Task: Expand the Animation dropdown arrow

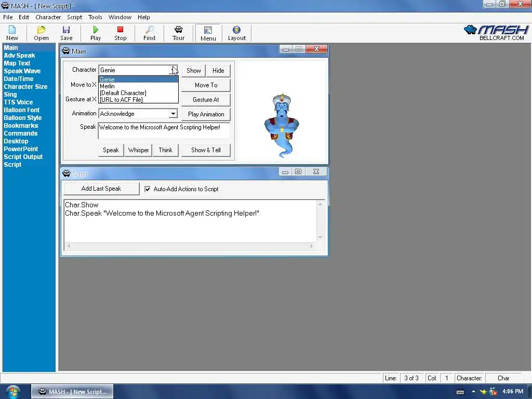Action: pos(173,113)
